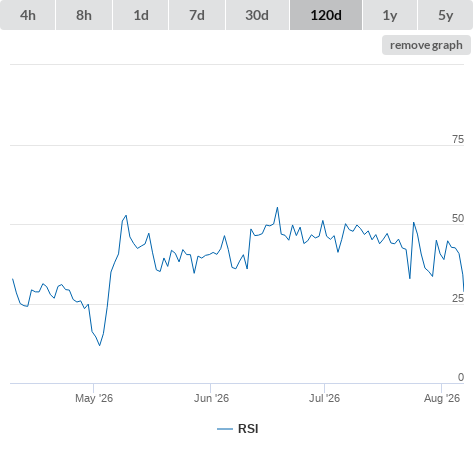Choose the 1d range tab
This screenshot has height=455, width=474.
coord(141,15)
